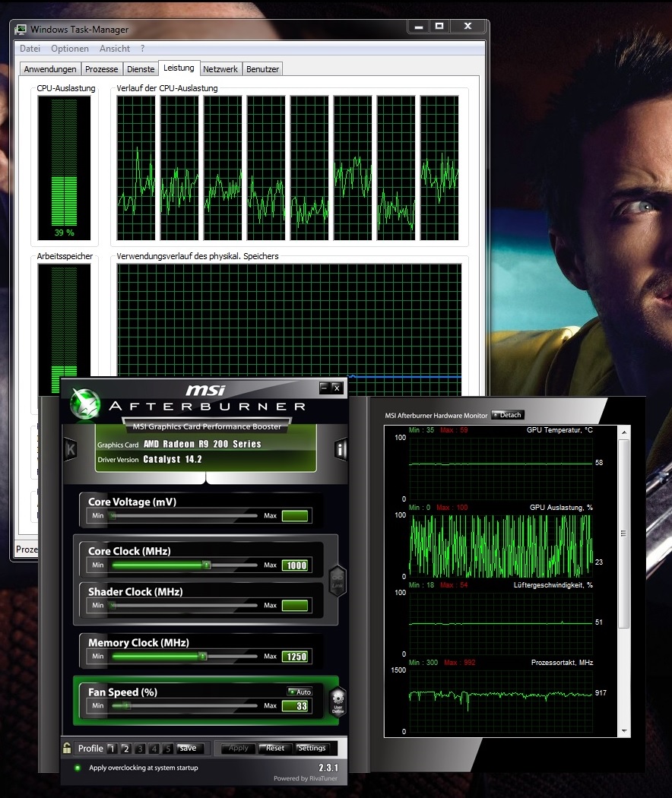Open the Datei menu in Task-Manager
The image size is (672, 798).
(30, 49)
